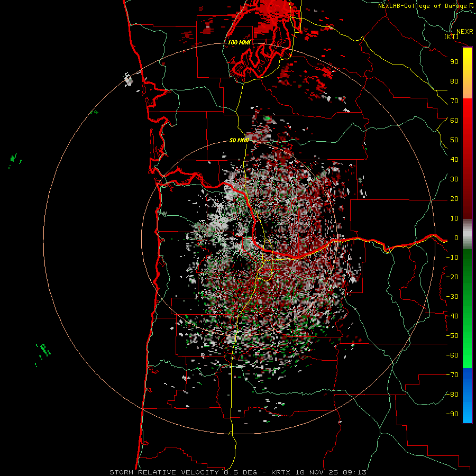The height and width of the screenshot is (476, 476).
Task: Pick the 50 value on the velocity legend
Action: (x=454, y=140)
